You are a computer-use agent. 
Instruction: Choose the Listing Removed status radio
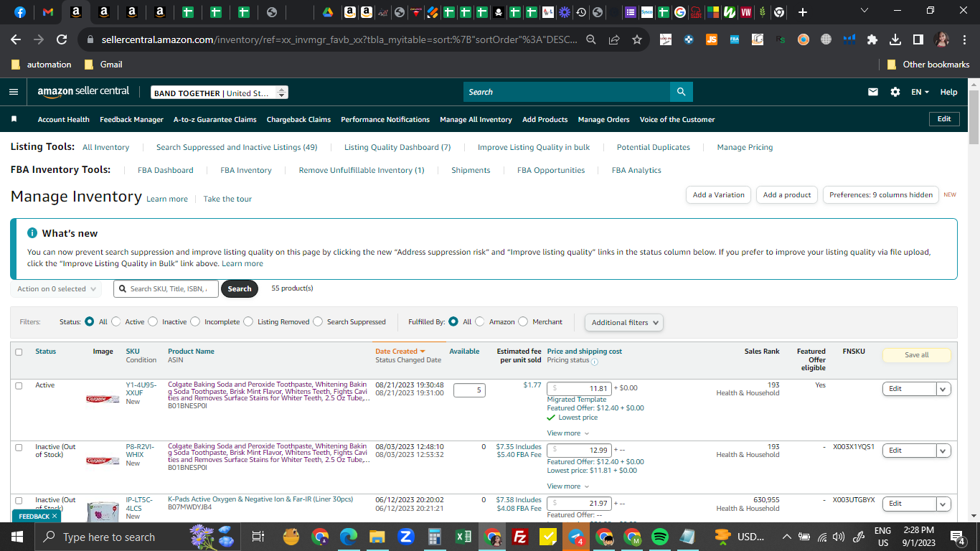[x=248, y=321]
